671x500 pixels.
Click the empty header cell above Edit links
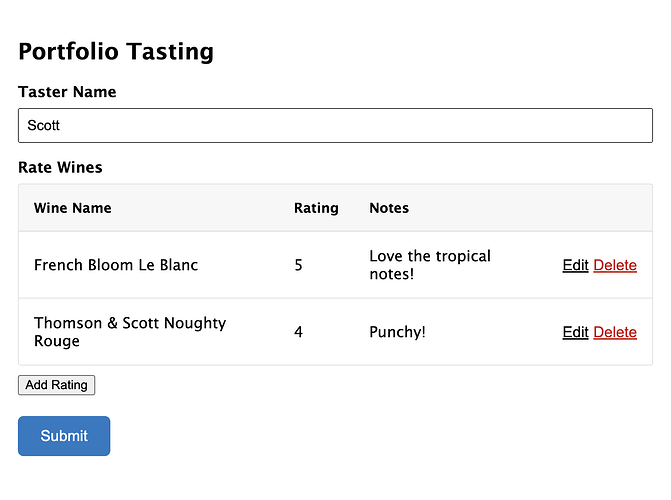pyautogui.click(x=598, y=208)
